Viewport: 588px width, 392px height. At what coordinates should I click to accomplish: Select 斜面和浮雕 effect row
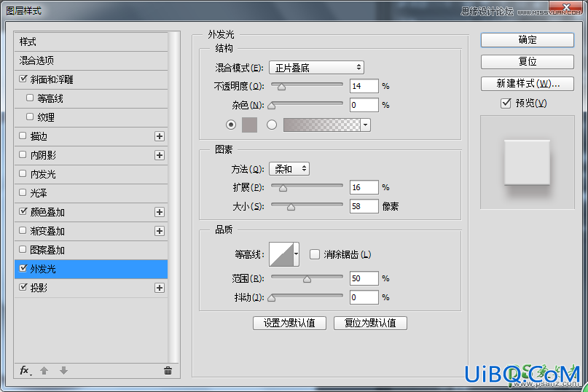point(91,79)
